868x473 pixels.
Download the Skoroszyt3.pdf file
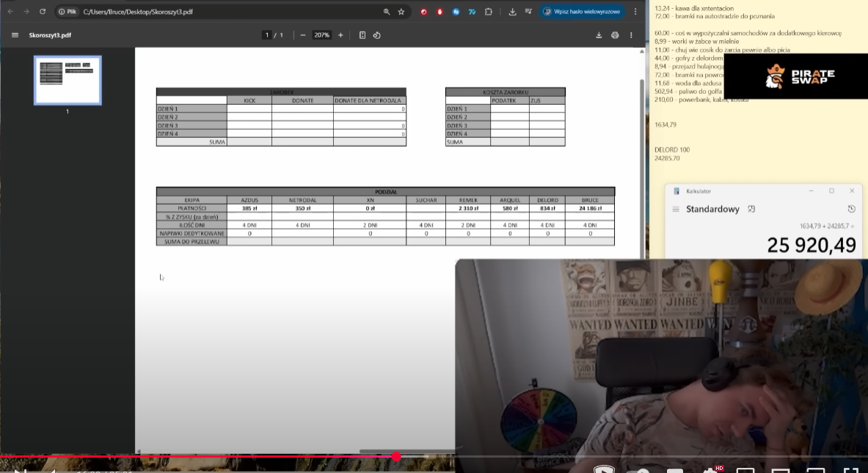(599, 35)
